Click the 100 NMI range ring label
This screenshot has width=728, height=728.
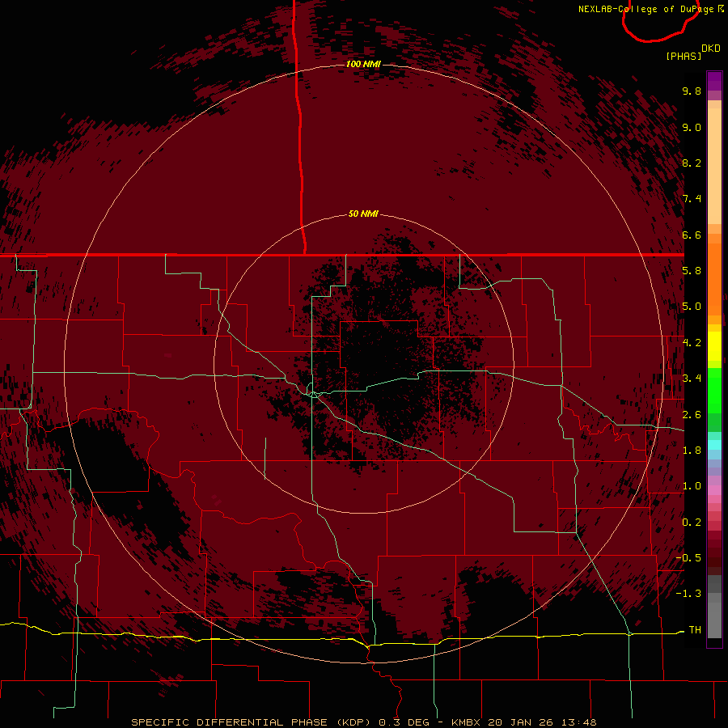pos(363,64)
